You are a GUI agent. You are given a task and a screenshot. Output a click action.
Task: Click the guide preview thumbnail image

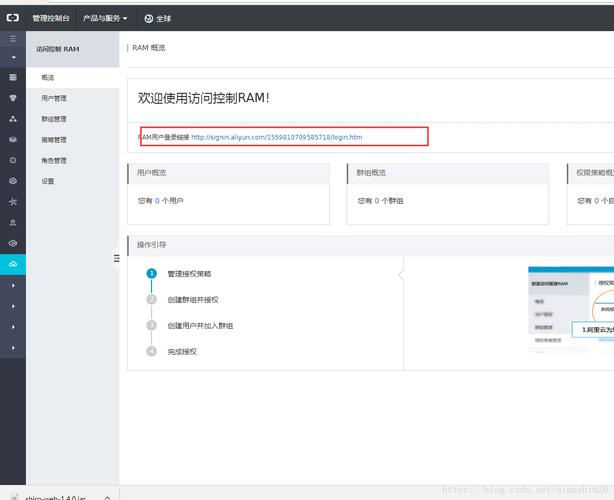pyautogui.click(x=571, y=309)
